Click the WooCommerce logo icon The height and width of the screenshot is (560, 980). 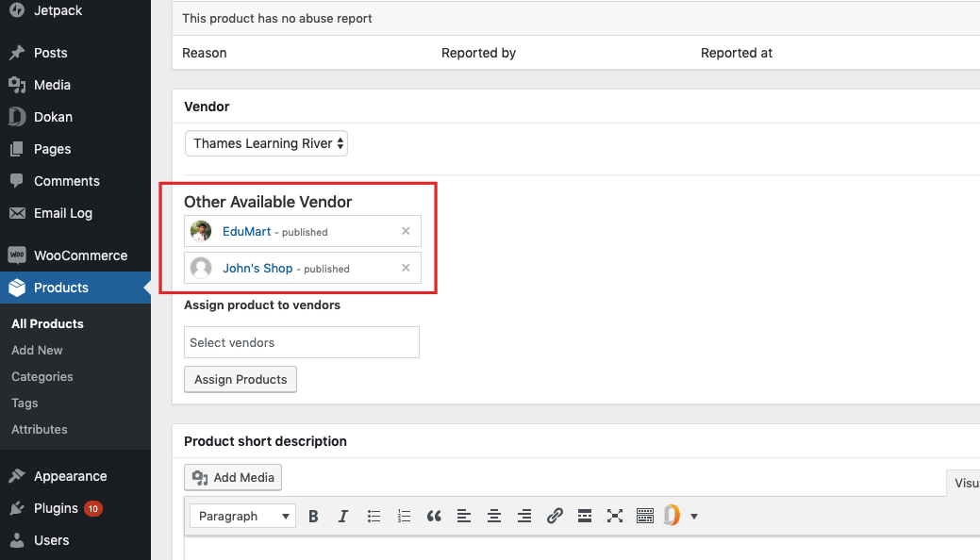point(17,255)
